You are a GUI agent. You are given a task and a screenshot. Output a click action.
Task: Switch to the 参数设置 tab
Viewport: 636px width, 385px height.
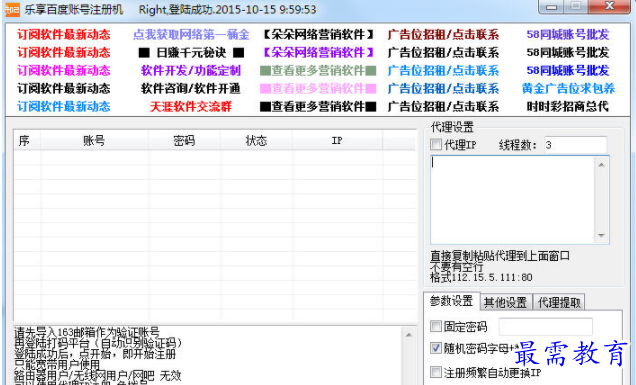451,301
